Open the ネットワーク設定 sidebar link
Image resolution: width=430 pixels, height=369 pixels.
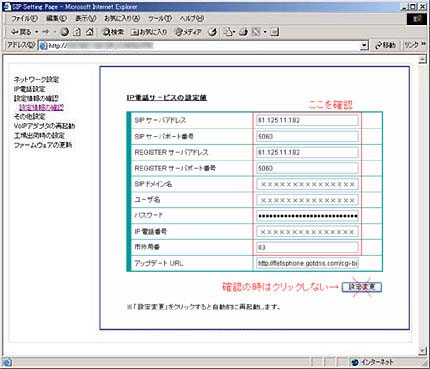tap(36, 79)
